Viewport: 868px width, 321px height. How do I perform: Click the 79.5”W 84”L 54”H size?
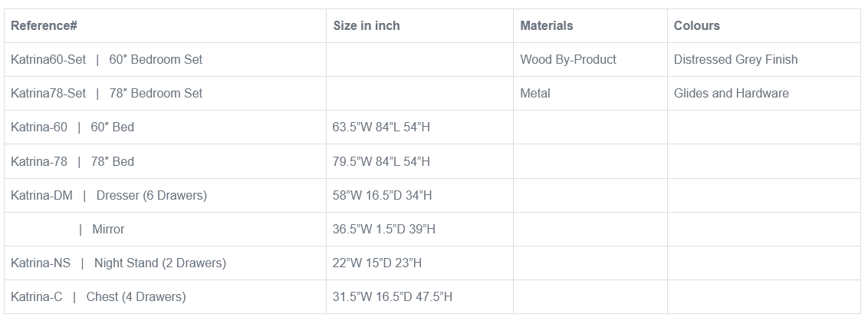(381, 161)
